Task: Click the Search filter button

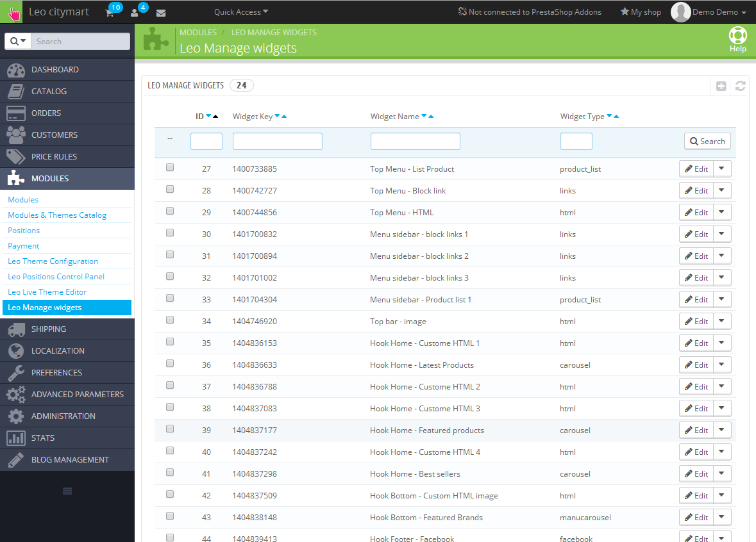Action: click(x=707, y=142)
